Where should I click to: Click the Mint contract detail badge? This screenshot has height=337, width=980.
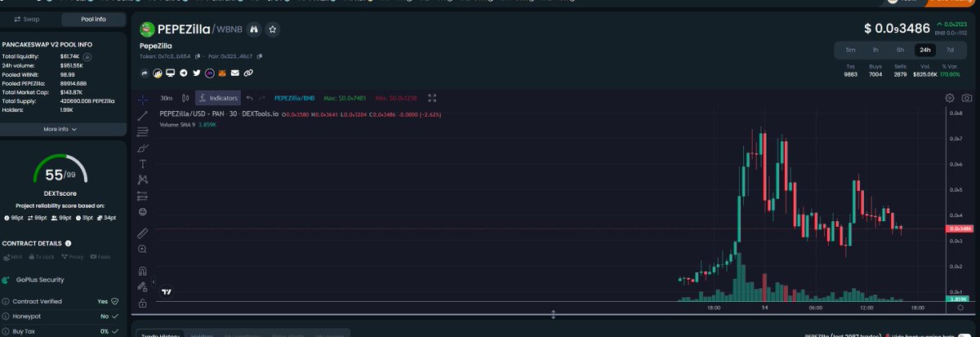pyautogui.click(x=14, y=257)
